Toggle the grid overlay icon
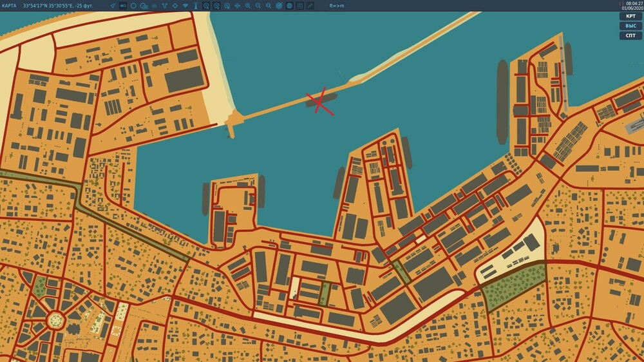Image resolution: width=644 pixels, height=362 pixels. point(300,6)
